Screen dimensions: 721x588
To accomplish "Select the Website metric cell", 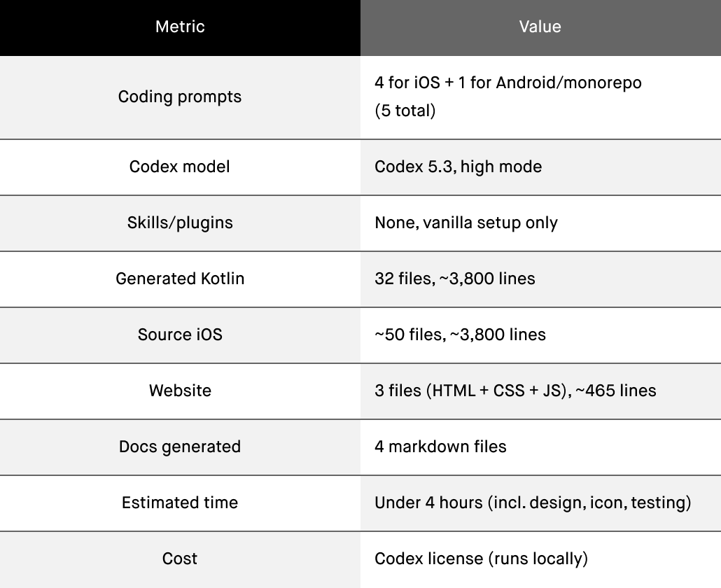I will coord(180,391).
